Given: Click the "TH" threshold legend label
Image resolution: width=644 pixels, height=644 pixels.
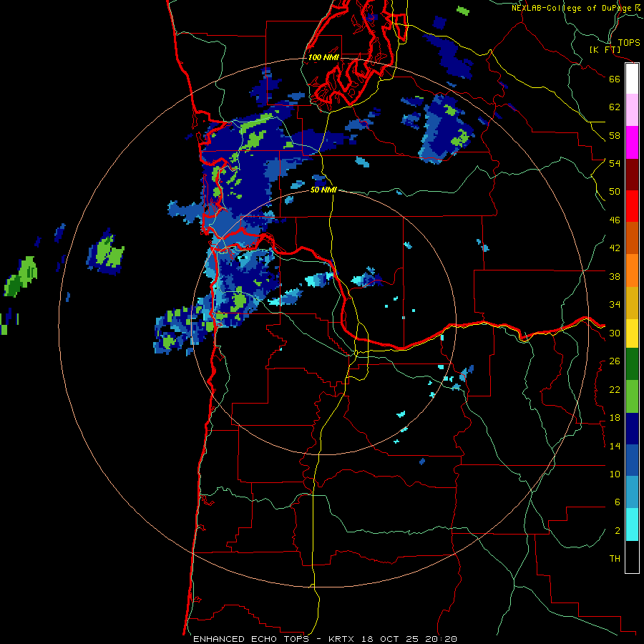Looking at the screenshot, I should [x=615, y=559].
